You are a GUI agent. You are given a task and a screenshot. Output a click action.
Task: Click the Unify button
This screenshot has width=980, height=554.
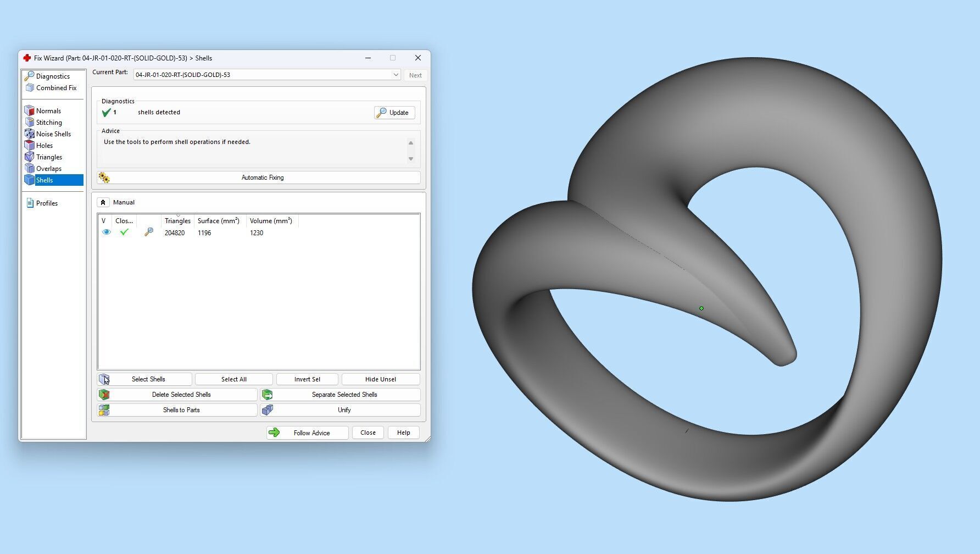pyautogui.click(x=341, y=410)
